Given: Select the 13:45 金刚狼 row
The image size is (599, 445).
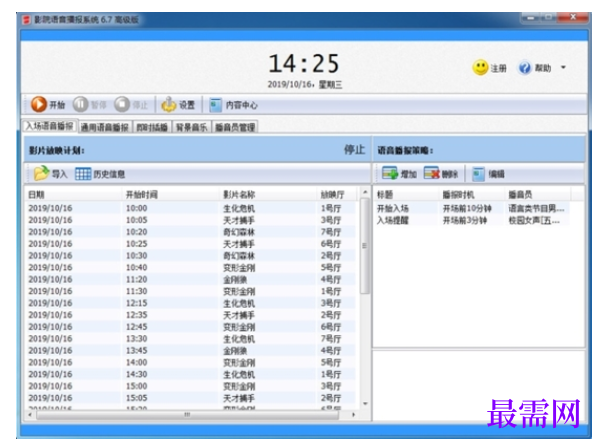Looking at the screenshot, I should (191, 350).
